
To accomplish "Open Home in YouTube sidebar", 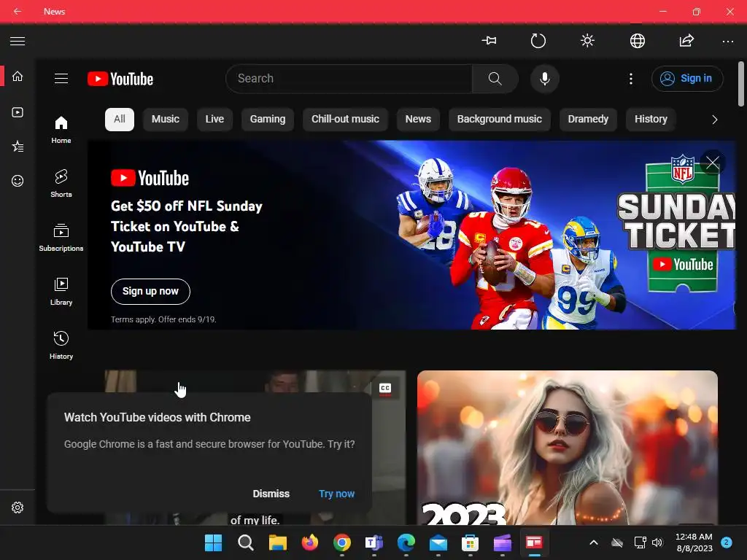I will (61, 130).
